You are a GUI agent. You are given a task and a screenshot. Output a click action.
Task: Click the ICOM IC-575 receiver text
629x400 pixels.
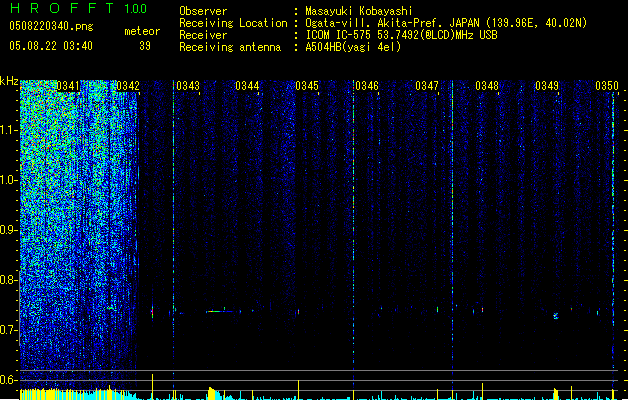(401, 35)
